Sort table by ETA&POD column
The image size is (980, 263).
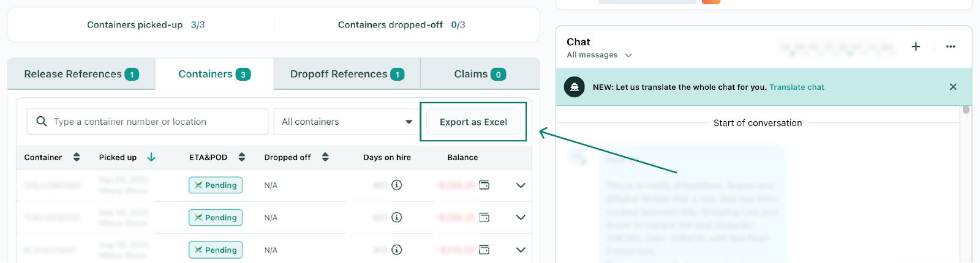[242, 157]
